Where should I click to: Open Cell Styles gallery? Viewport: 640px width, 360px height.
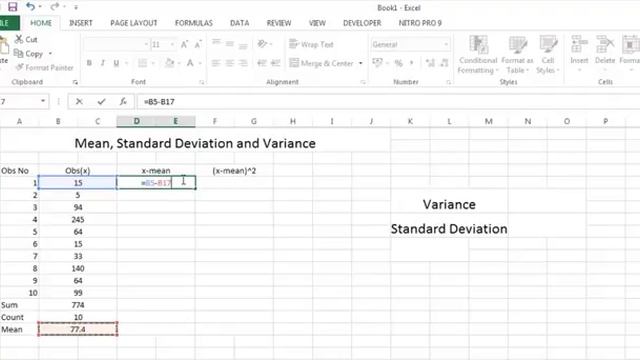point(548,55)
